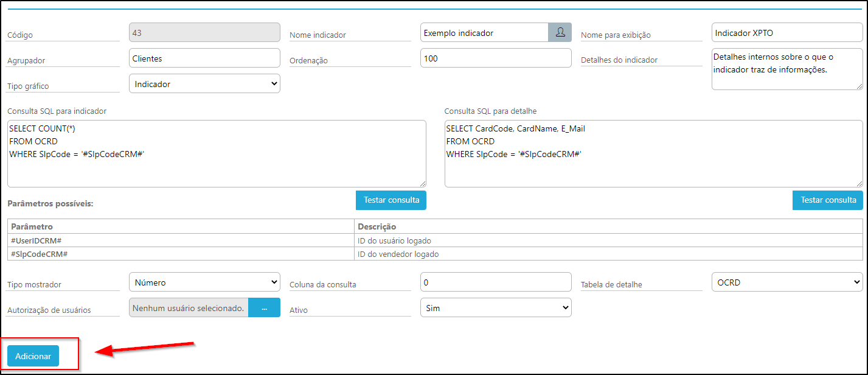Viewport: 868px width, 375px height.
Task: Click the Nome para exibição field
Action: pyautogui.click(x=787, y=33)
